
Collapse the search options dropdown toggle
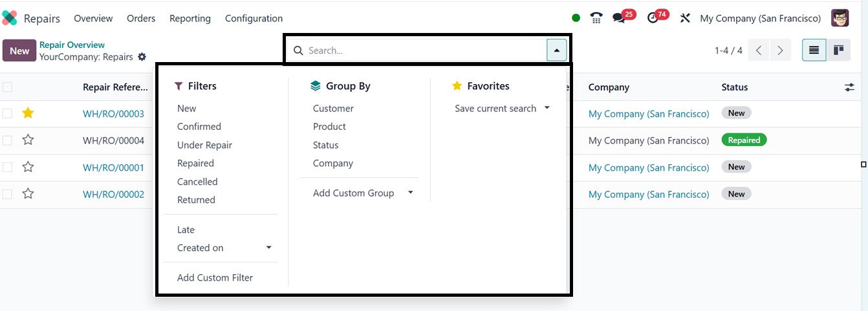(557, 50)
